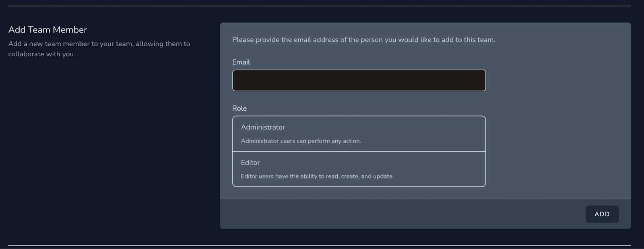Click the Add Team Member heading
The image size is (644, 249).
[47, 30]
